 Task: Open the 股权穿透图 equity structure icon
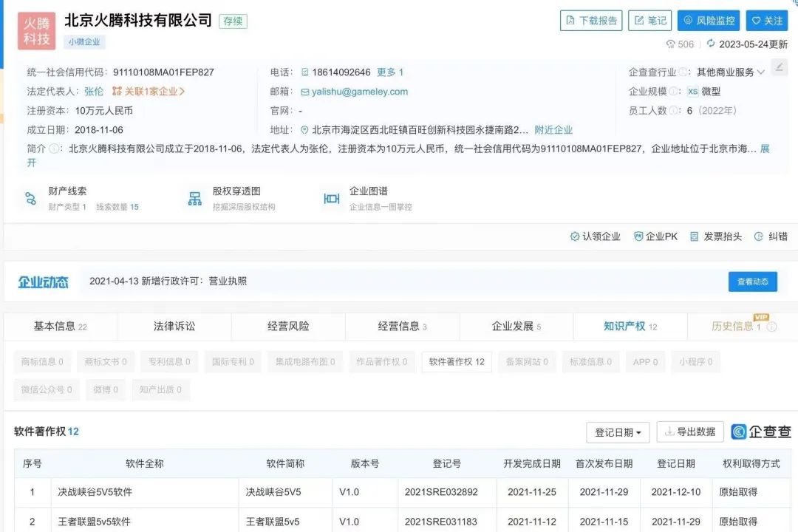tap(195, 198)
